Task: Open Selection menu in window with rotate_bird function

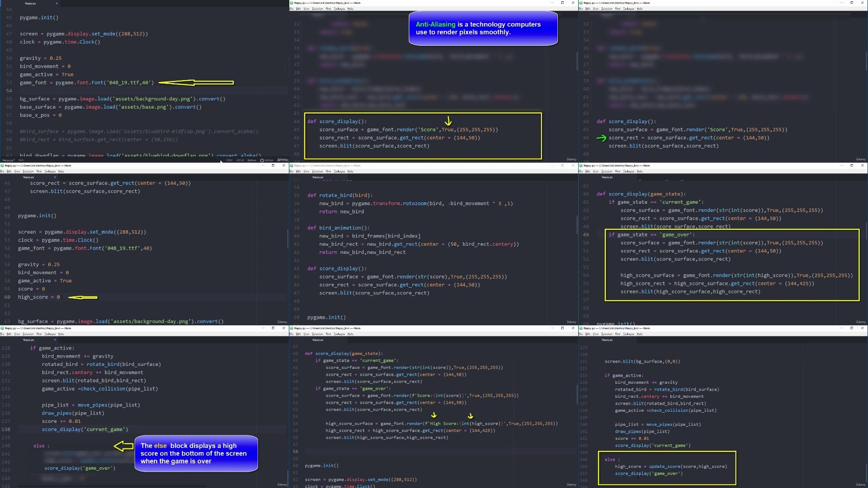Action: tap(317, 171)
